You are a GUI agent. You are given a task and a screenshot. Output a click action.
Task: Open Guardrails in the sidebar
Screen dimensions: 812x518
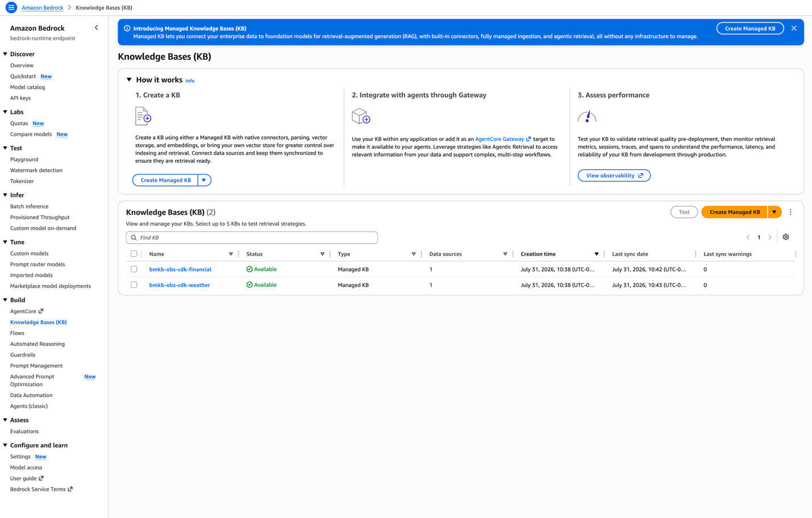(x=23, y=355)
